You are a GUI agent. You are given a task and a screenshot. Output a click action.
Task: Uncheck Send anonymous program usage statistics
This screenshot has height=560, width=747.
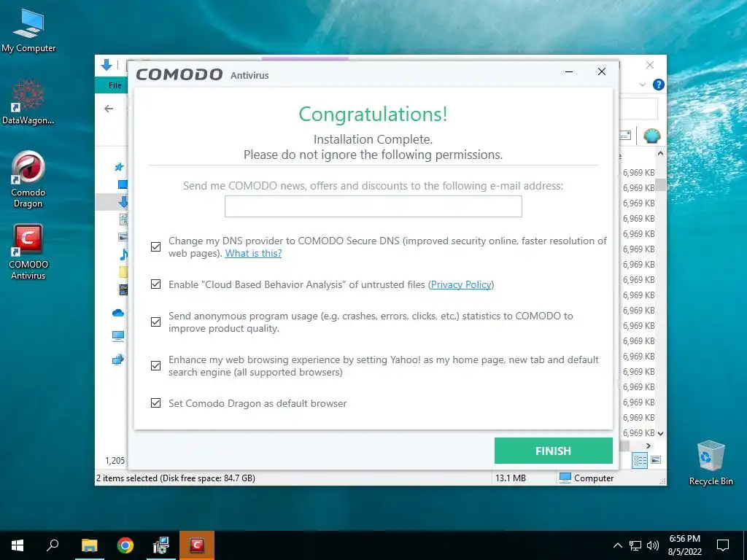point(156,322)
